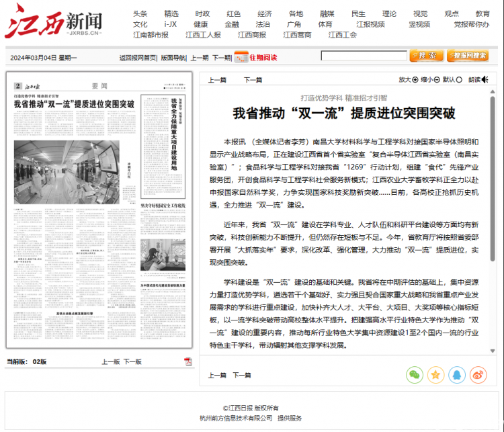Image resolution: width=504 pixels, height=432 pixels.
Task: Click 下一篇 below the article
Action: [242, 375]
